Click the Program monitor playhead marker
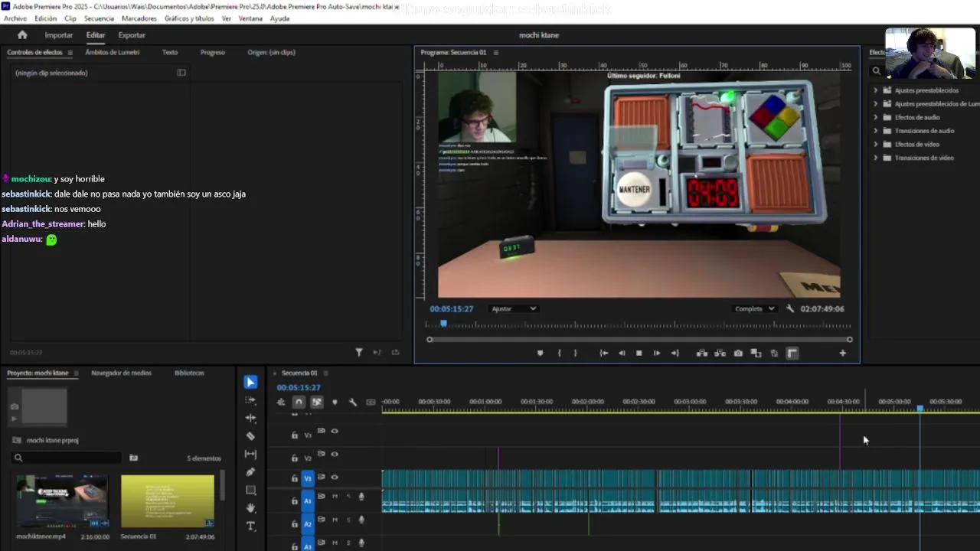Image resolution: width=980 pixels, height=551 pixels. (443, 324)
